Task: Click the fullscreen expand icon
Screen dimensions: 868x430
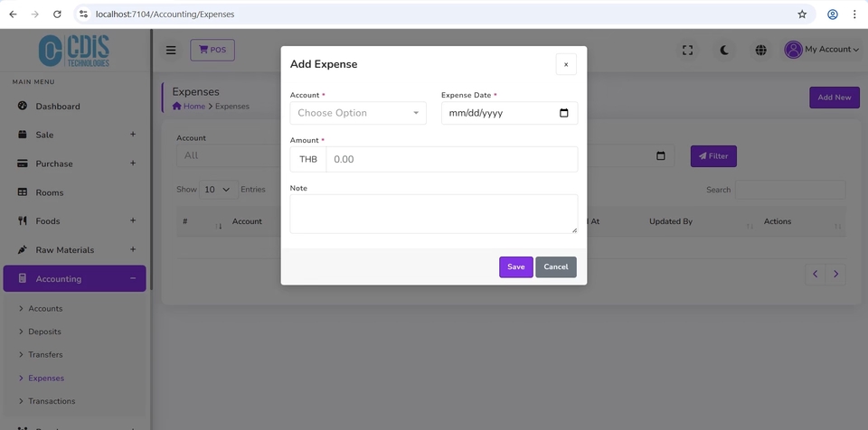Action: coord(688,50)
